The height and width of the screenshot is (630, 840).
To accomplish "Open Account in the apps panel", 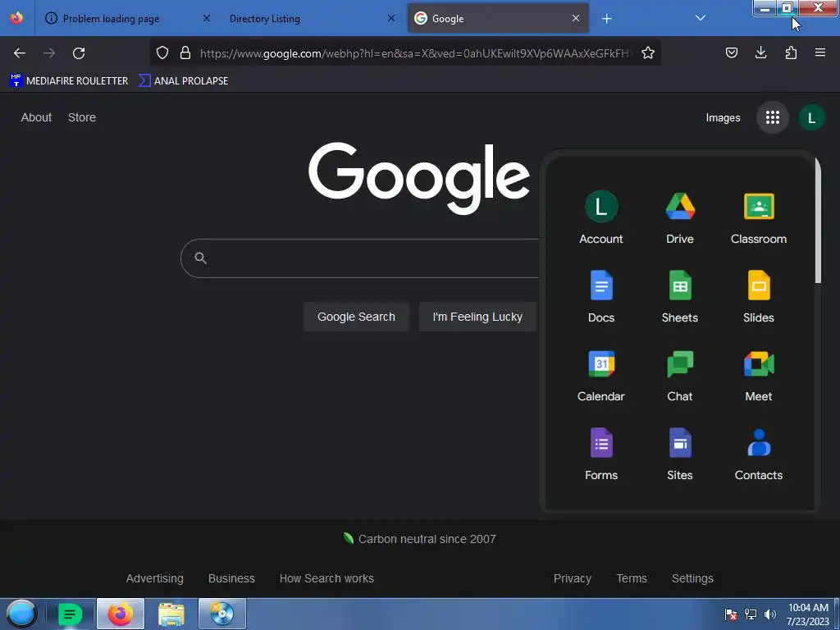I will click(601, 218).
